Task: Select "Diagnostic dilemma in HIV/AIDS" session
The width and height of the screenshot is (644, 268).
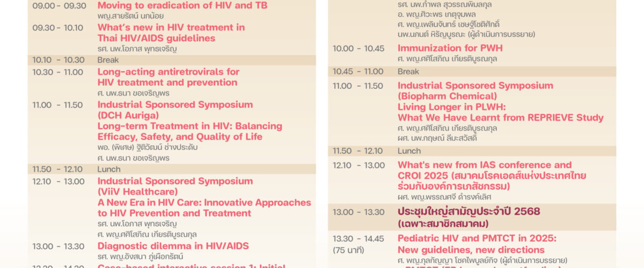Action: pyautogui.click(x=173, y=246)
